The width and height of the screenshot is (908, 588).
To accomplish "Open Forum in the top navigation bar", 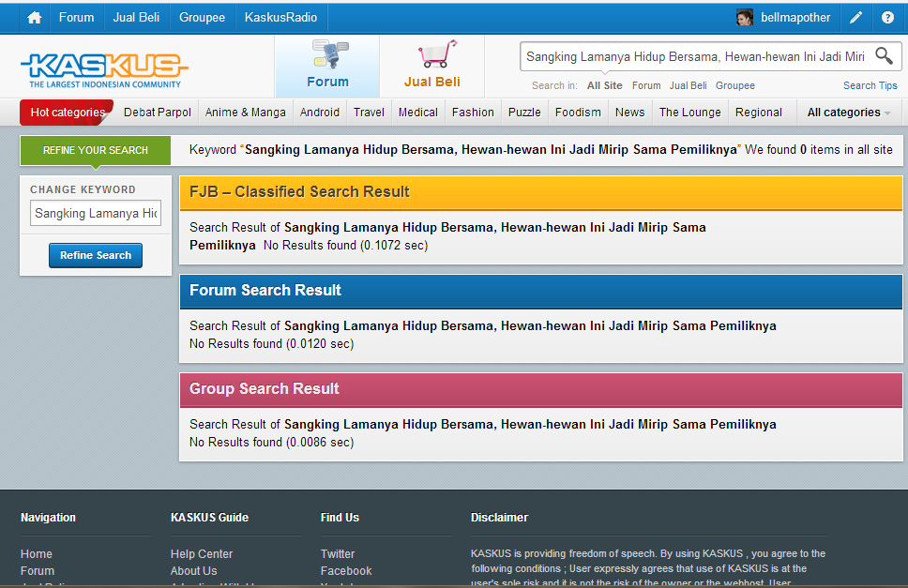I will click(x=76, y=18).
